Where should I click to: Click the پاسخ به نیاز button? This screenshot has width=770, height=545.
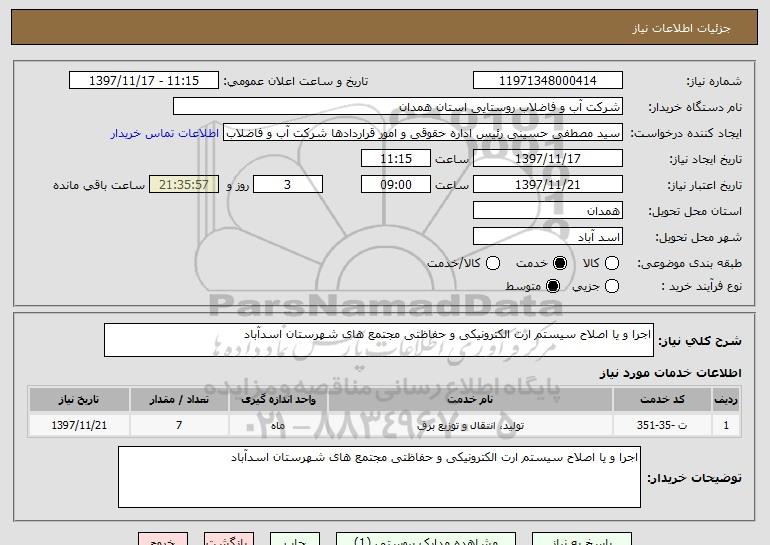[x=582, y=539]
